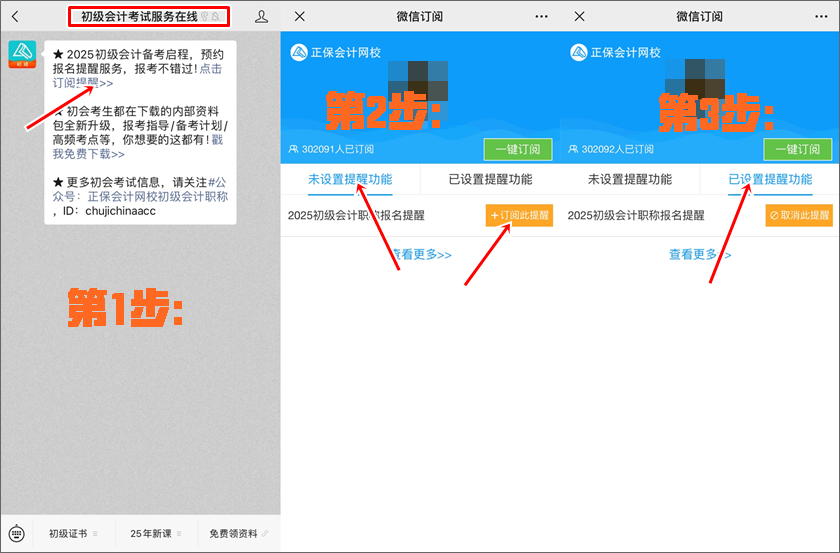The width and height of the screenshot is (840, 553).
Task: Tap 正保会计网校 logo in step 2 banner
Action: coord(335,53)
